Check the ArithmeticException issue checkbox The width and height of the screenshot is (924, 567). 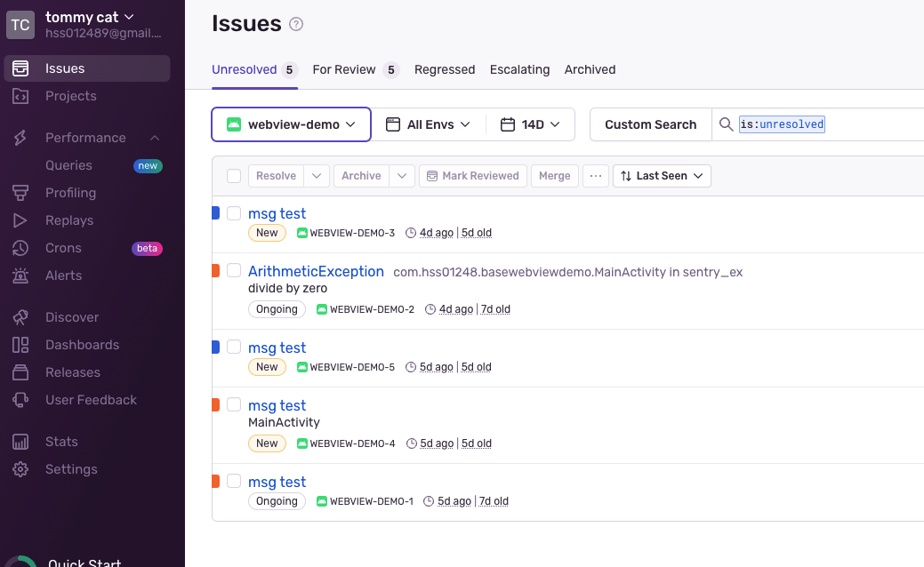(x=234, y=270)
